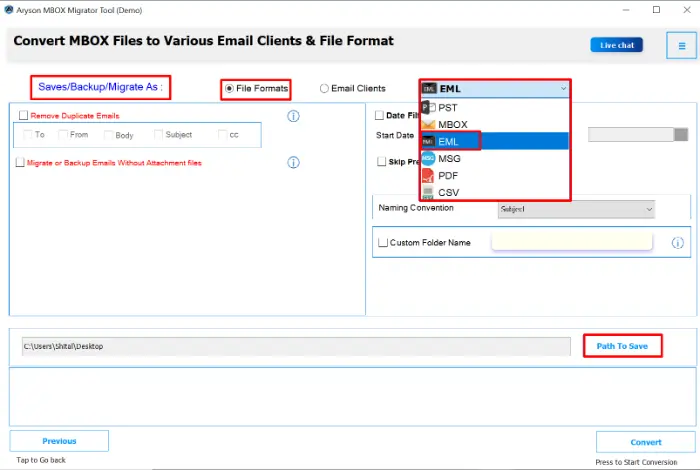
Task: Click the Tap to Go back text
Action: click(41, 460)
